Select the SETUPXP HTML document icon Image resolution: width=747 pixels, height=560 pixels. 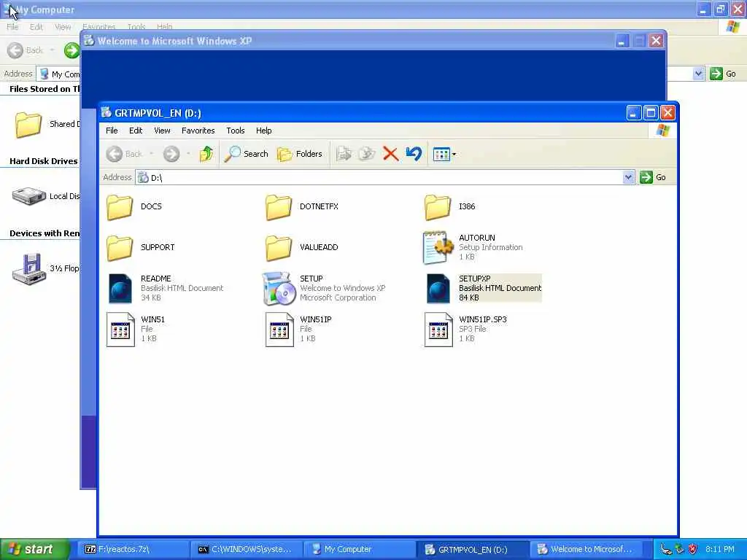coord(438,289)
